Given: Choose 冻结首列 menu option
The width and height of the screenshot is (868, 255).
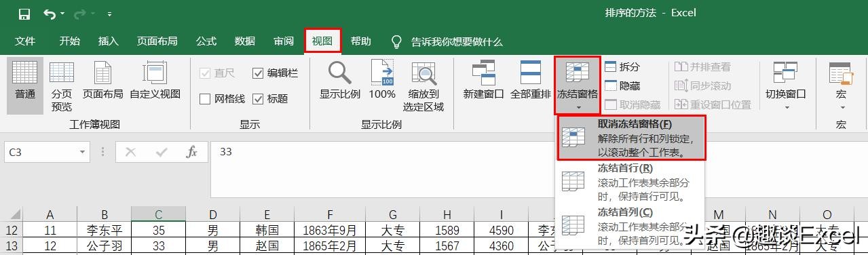Looking at the screenshot, I should point(630,226).
